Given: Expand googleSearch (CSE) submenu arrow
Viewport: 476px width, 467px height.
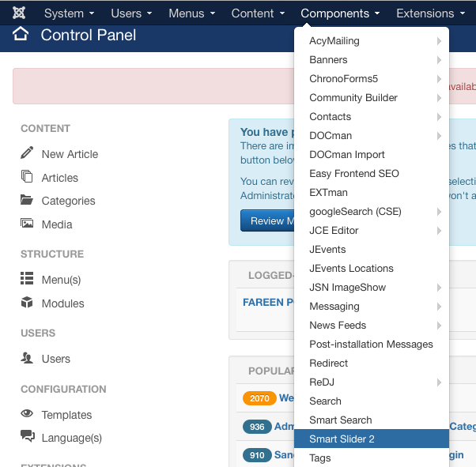Looking at the screenshot, I should click(x=439, y=212).
